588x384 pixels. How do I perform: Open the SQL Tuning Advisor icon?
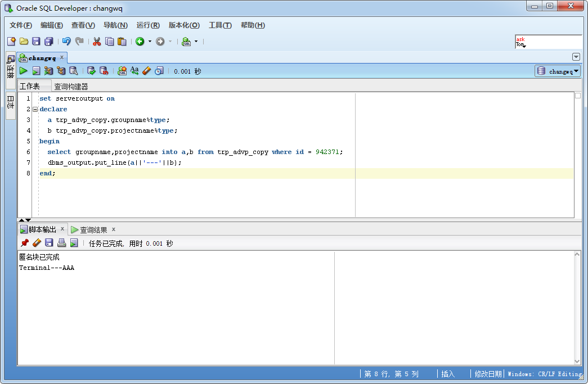click(x=74, y=70)
